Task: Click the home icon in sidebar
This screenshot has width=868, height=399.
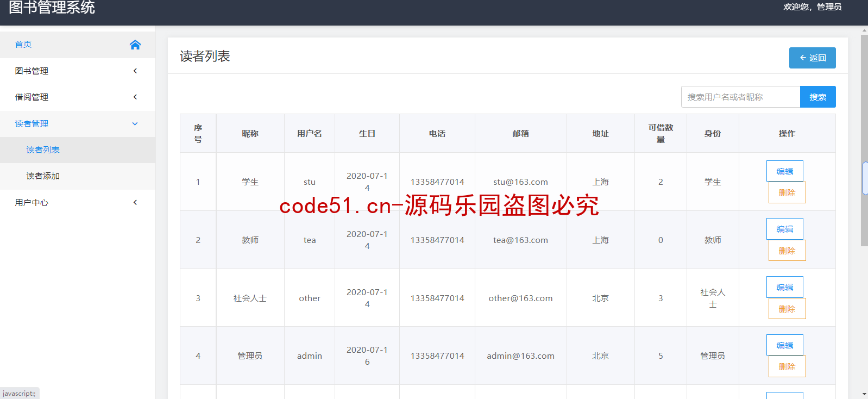Action: point(135,45)
